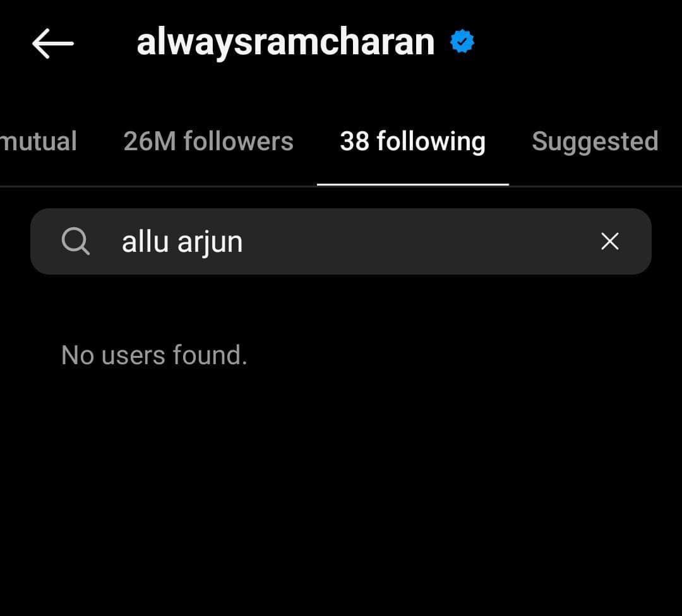The image size is (682, 616).
Task: Open Suggested accounts list
Action: click(x=595, y=142)
